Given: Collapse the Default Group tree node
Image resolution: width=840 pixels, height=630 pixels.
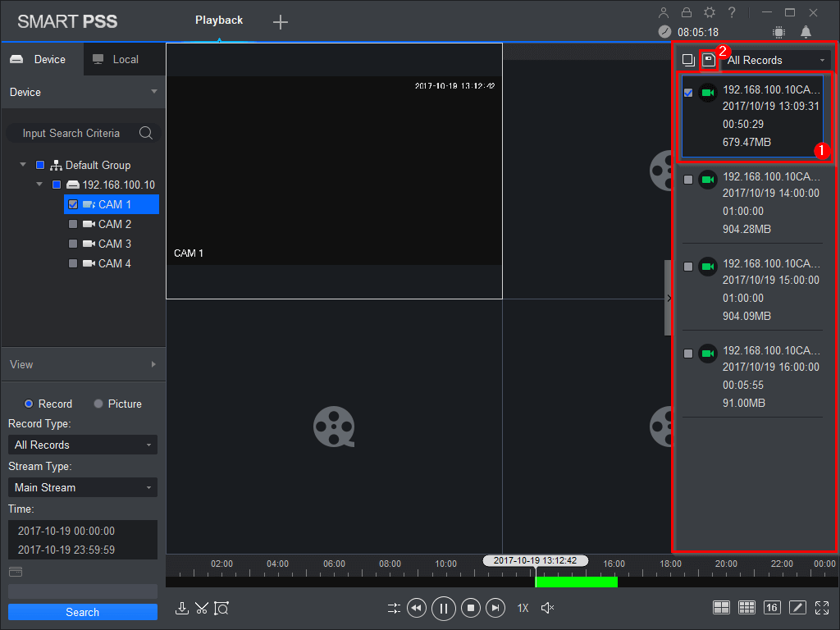Looking at the screenshot, I should click(23, 165).
